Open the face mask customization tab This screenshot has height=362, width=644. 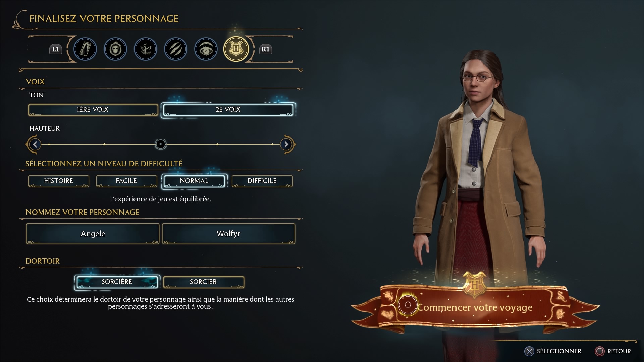click(115, 49)
